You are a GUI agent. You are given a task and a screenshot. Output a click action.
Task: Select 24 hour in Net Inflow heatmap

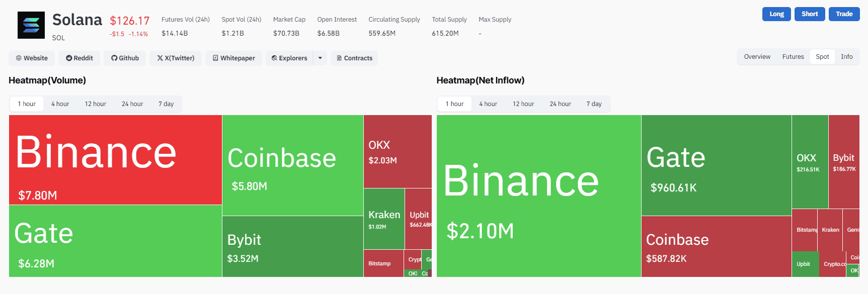560,104
